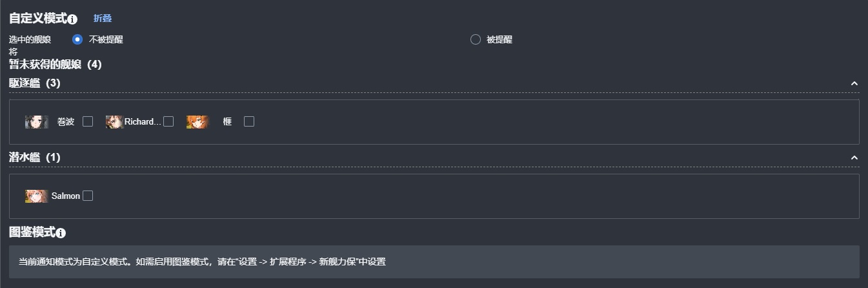The height and width of the screenshot is (288, 868).
Task: Select the 被提醒 radio button
Action: pos(476,39)
